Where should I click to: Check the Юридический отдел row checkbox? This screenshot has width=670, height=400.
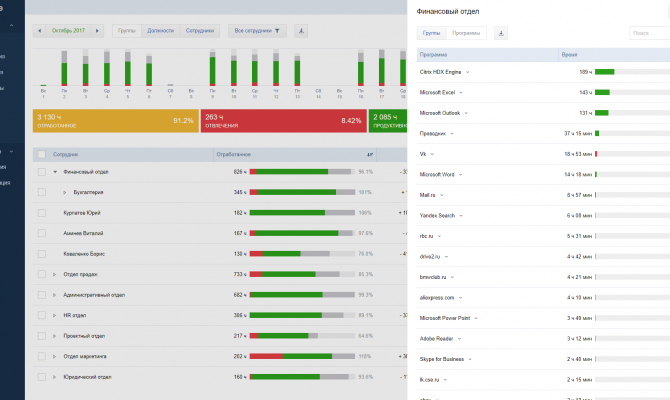click(x=41, y=377)
